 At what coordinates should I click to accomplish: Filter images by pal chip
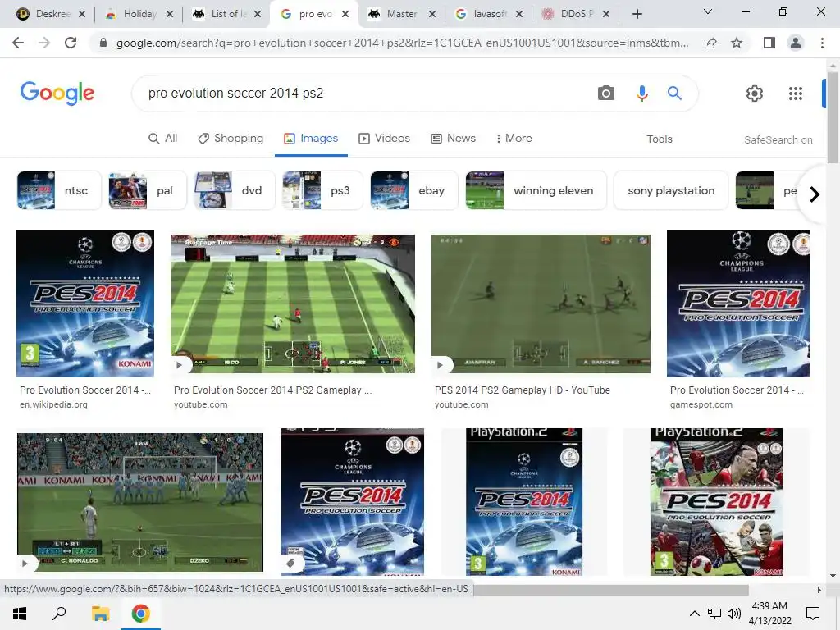point(148,190)
